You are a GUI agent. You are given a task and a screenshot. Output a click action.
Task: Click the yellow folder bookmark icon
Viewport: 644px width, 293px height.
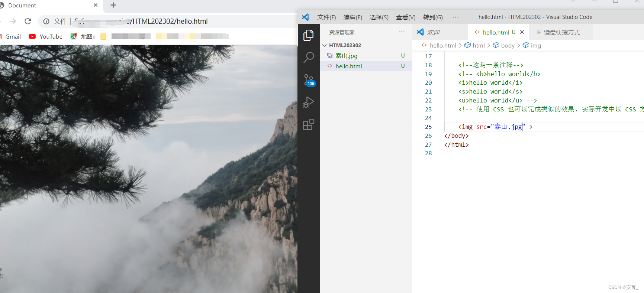pyautogui.click(x=103, y=36)
